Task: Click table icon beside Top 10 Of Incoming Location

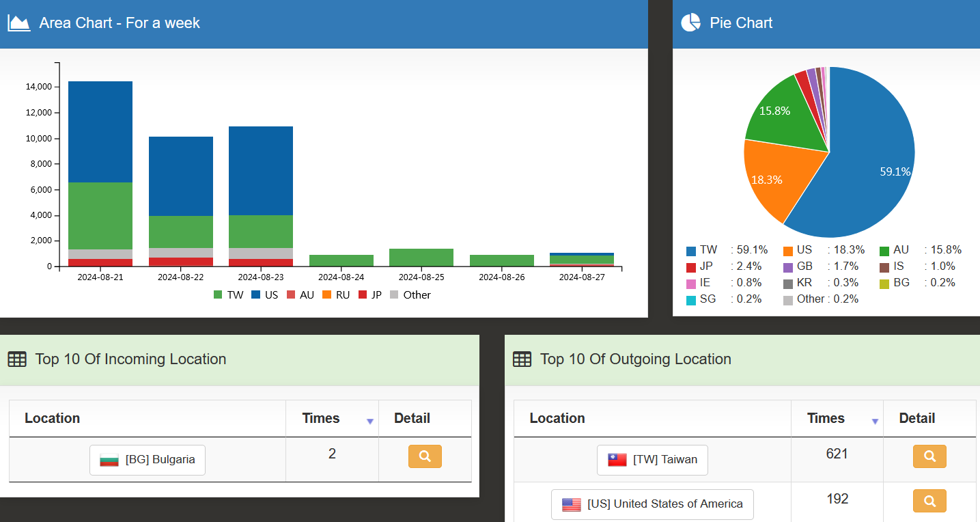Action: pyautogui.click(x=17, y=359)
